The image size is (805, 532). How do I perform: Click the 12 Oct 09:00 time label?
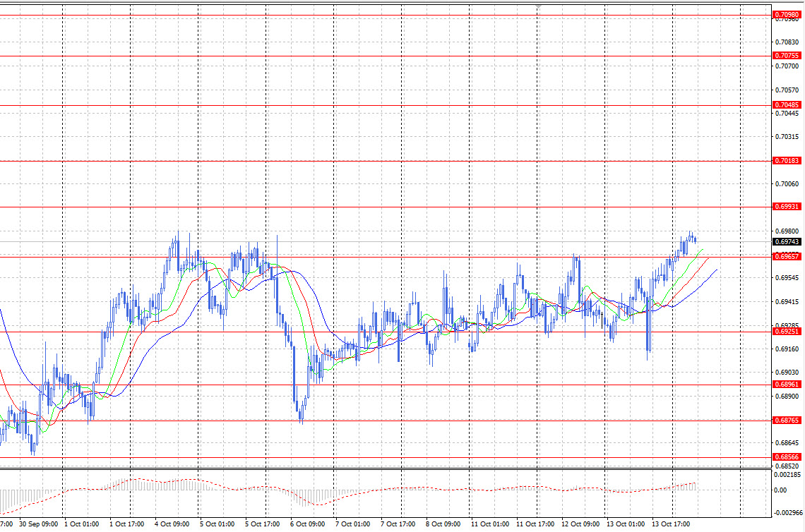click(x=580, y=524)
